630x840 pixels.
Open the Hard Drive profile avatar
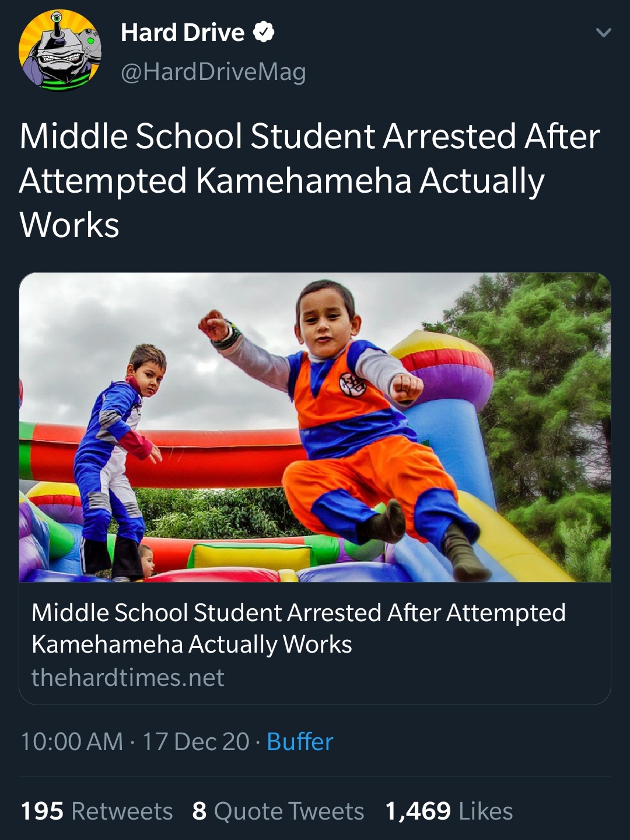(60, 50)
